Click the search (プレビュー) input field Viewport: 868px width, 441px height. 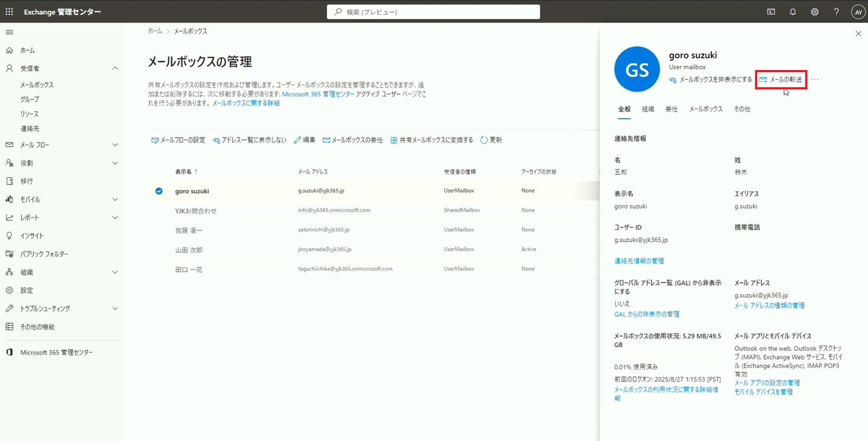[433, 12]
